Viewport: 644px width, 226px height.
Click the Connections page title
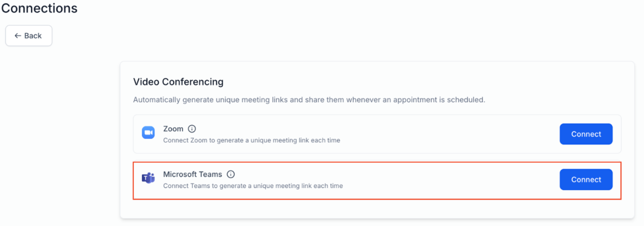click(x=39, y=8)
